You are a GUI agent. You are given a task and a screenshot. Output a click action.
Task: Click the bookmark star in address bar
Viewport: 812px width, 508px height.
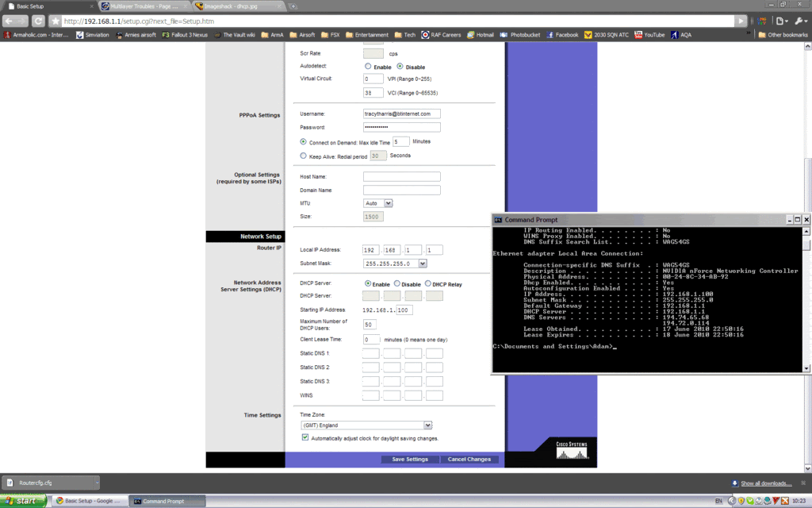click(55, 21)
